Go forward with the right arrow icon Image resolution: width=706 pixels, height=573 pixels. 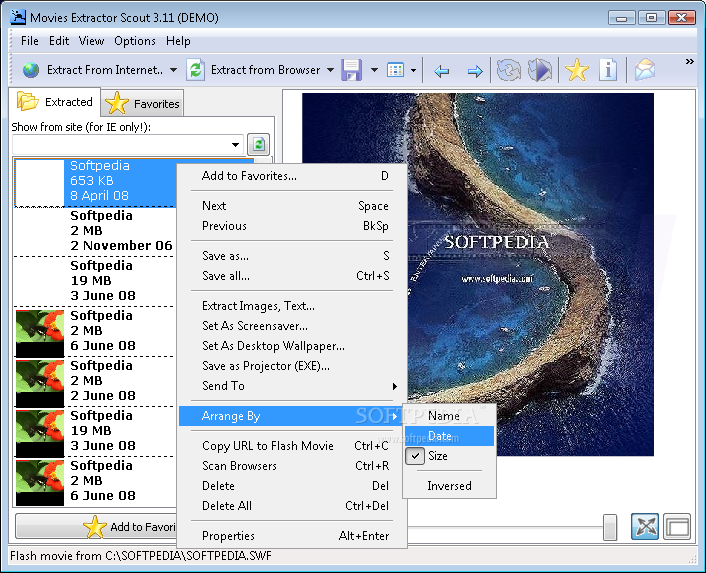pos(475,71)
